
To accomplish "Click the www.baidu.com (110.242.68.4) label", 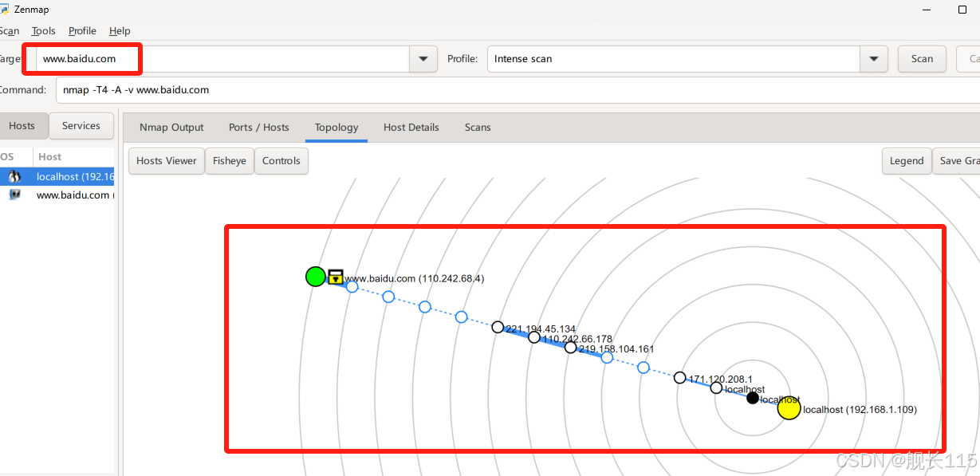I will [415, 278].
